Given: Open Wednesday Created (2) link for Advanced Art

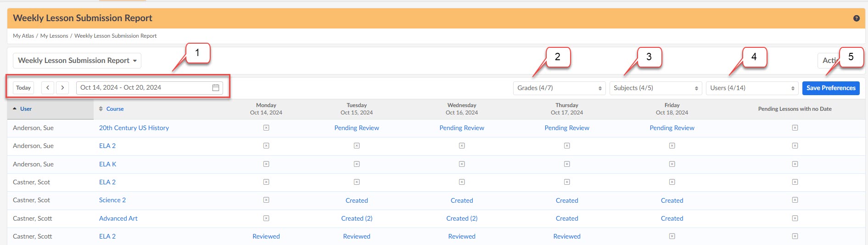Looking at the screenshot, I should (462, 218).
